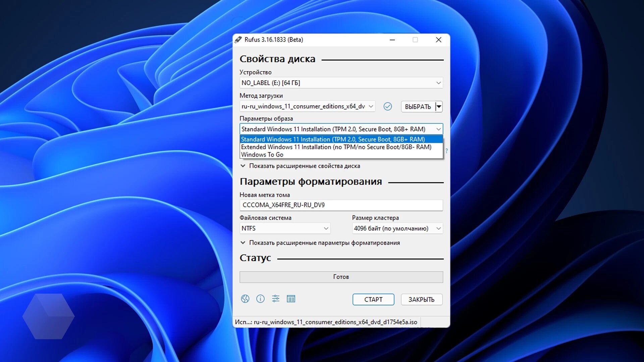
Task: Click the blue question mark help icon
Action: click(x=446, y=151)
